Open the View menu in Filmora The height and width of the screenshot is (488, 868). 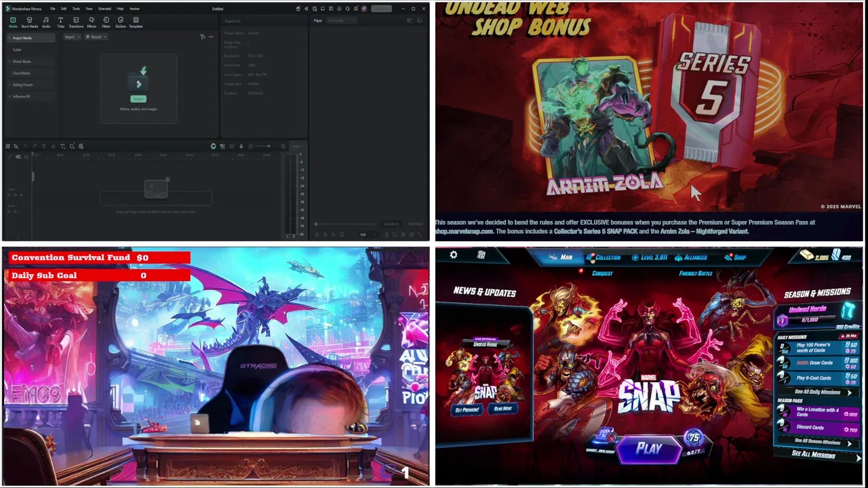click(x=89, y=9)
